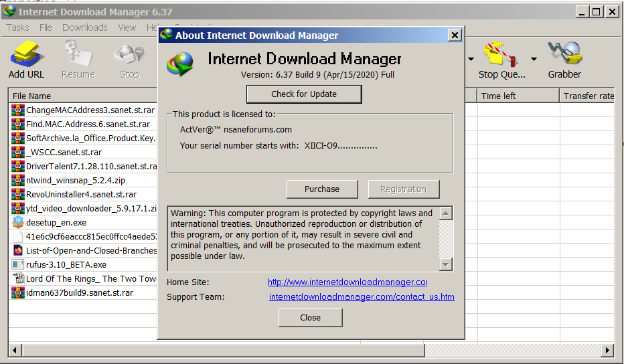Open the Tasks menu
Viewport: 624px width, 364px height.
coord(17,27)
